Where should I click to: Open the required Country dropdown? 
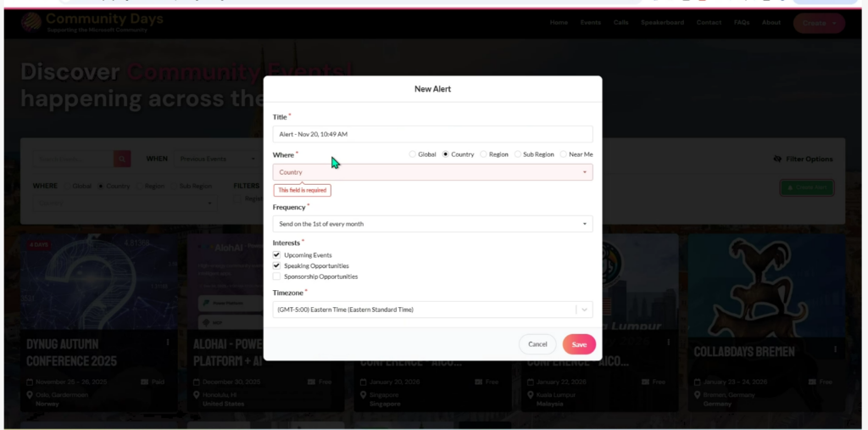click(432, 172)
